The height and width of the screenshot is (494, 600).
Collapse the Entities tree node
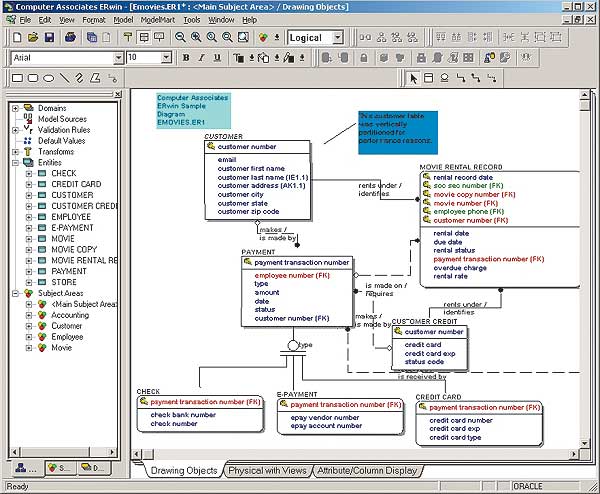coord(15,163)
